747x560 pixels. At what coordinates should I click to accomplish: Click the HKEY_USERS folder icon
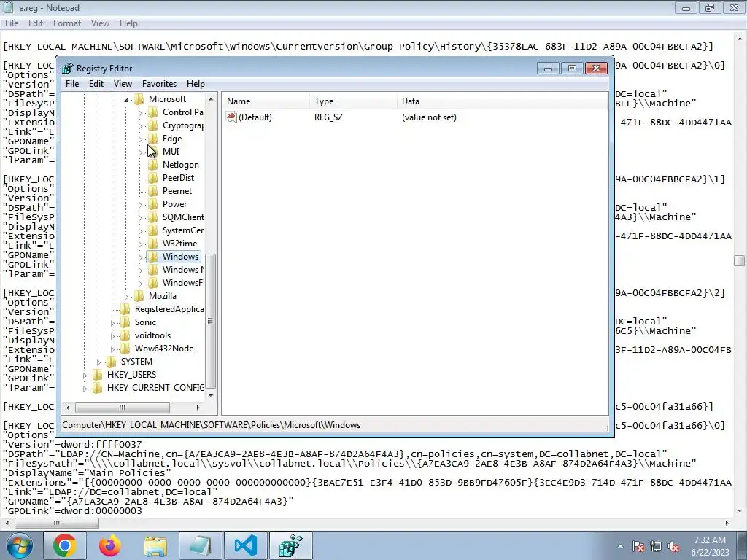(97, 375)
